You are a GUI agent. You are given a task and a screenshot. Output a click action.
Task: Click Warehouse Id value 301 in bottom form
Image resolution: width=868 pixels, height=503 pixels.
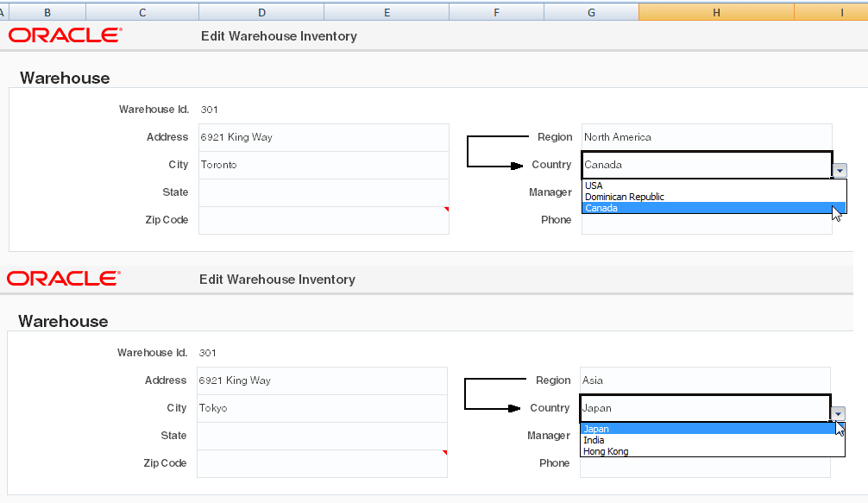tap(208, 353)
